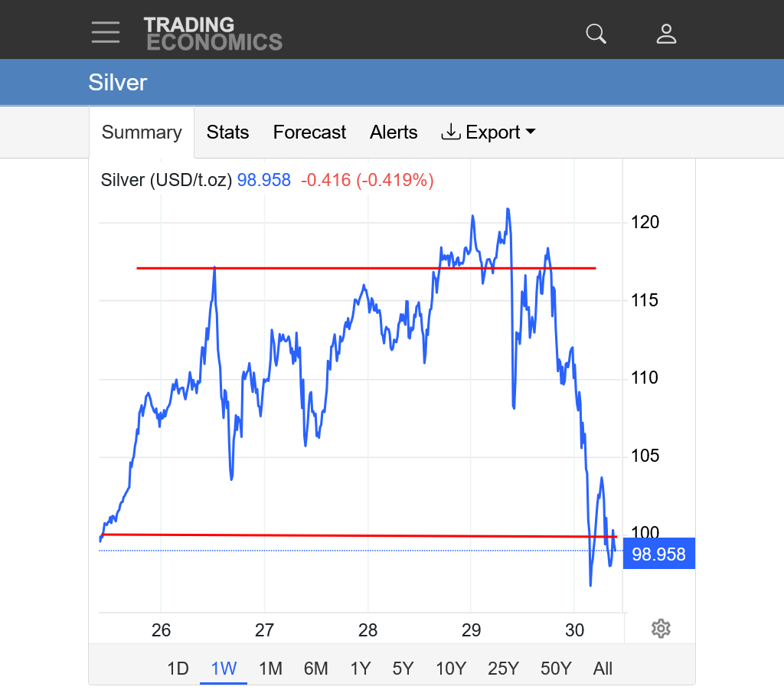The image size is (784, 690).
Task: Select the 1D time range
Action: pos(178,669)
